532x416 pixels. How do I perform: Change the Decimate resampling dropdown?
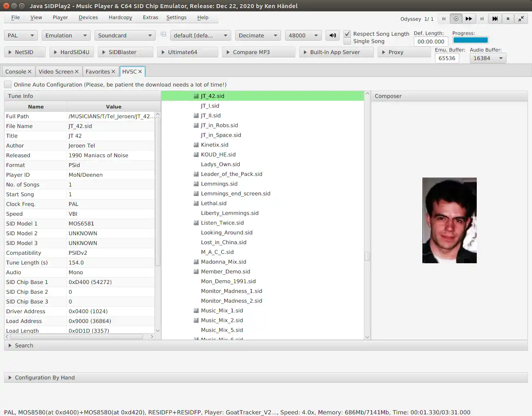click(257, 35)
